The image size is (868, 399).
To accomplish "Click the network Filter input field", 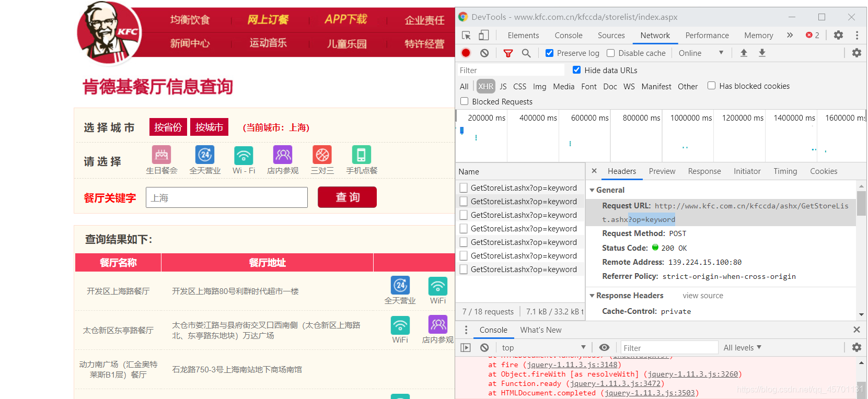I will click(510, 70).
